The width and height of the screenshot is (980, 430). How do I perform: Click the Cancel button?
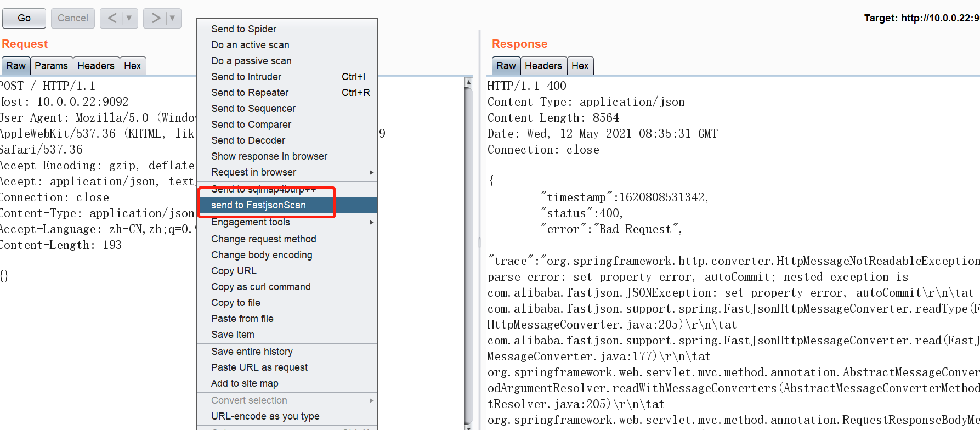(73, 18)
